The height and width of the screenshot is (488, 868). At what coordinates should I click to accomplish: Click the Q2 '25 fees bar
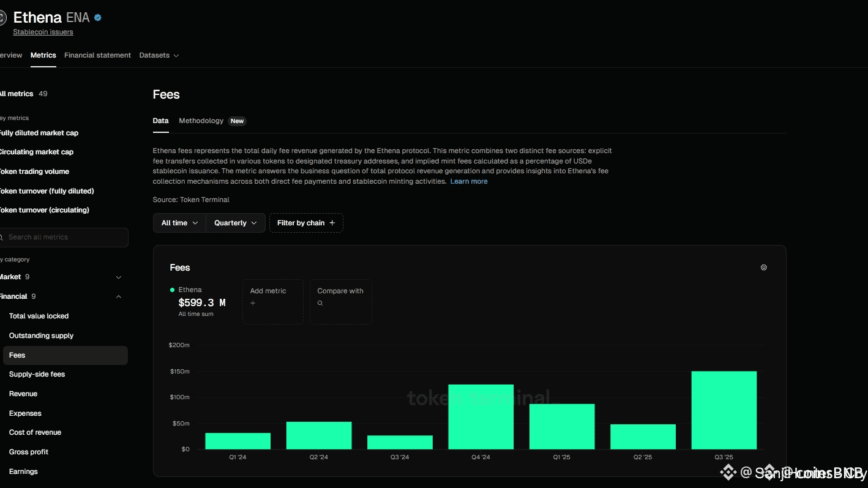pyautogui.click(x=643, y=437)
